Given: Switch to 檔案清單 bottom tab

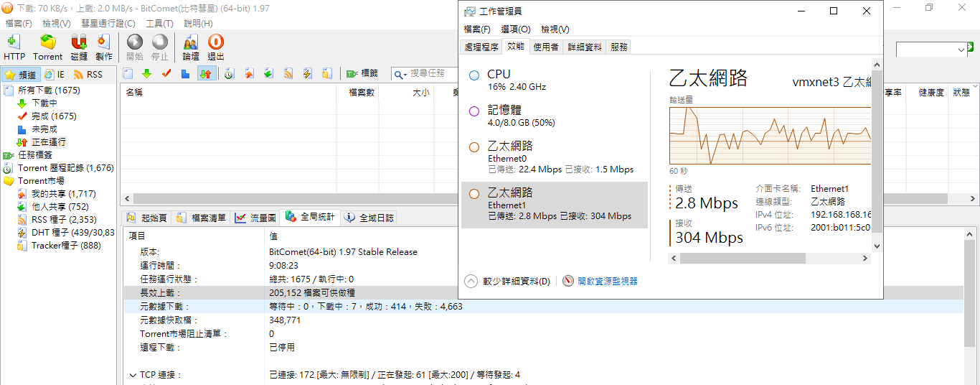Looking at the screenshot, I should tap(201, 218).
